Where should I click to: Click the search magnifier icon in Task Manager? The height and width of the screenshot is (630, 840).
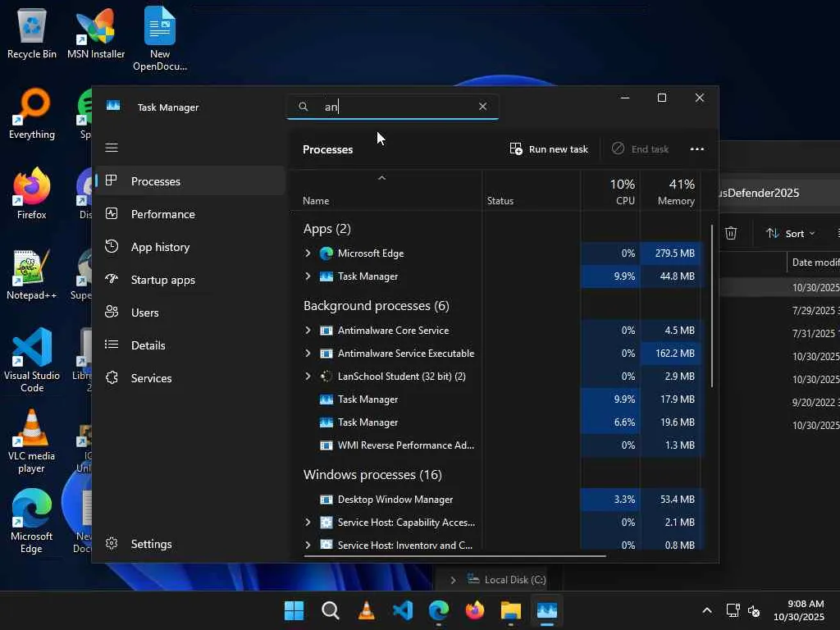304,107
